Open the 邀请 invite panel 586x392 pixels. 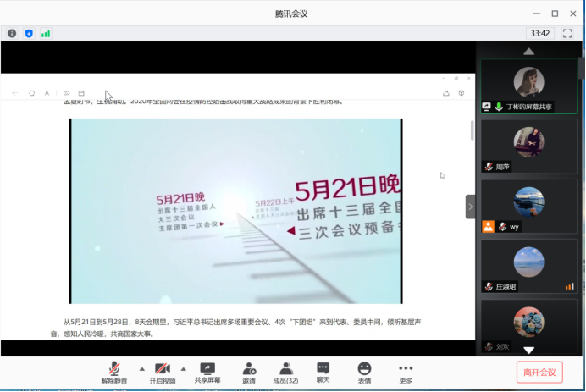pyautogui.click(x=249, y=373)
